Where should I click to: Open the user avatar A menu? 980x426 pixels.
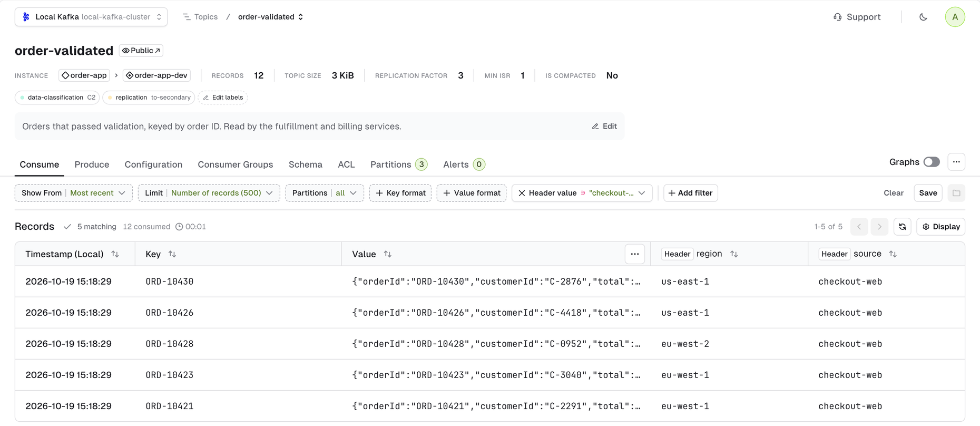pos(955,17)
